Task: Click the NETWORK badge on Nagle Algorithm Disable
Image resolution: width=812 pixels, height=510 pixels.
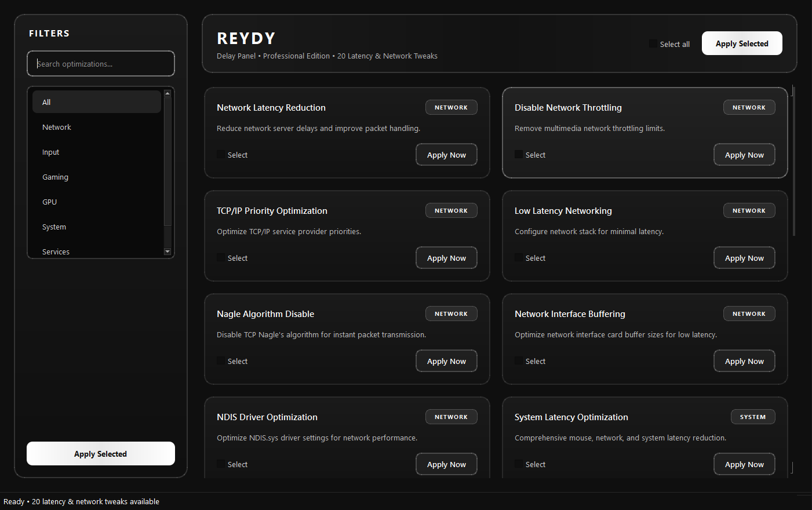Action: [451, 314]
